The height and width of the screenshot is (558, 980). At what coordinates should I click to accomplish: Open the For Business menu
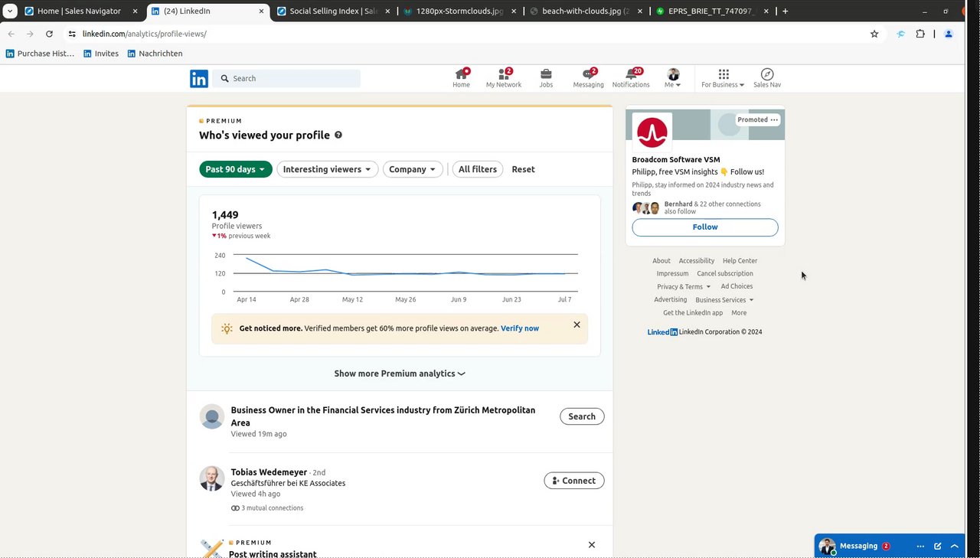point(723,78)
